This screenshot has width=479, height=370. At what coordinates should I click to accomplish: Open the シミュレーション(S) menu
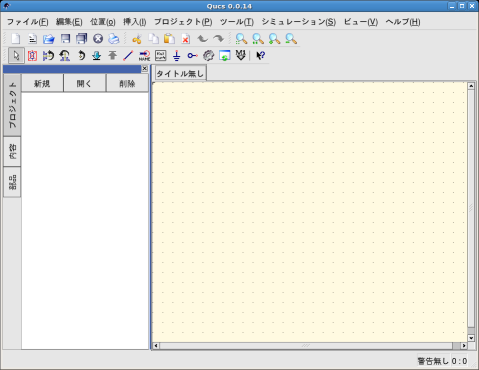(x=298, y=22)
